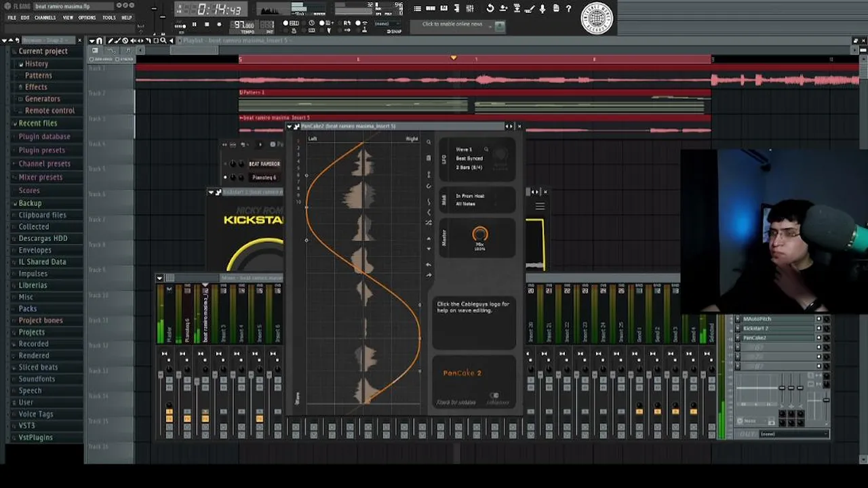Toggle the BEAT RAMIROR channel mute LED
The image size is (868, 488).
pos(225,163)
